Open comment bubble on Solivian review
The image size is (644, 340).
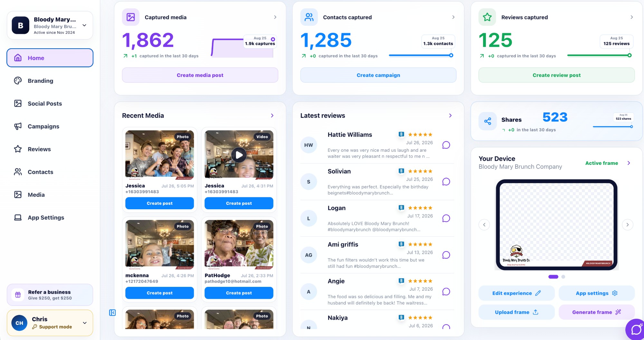[x=446, y=182]
